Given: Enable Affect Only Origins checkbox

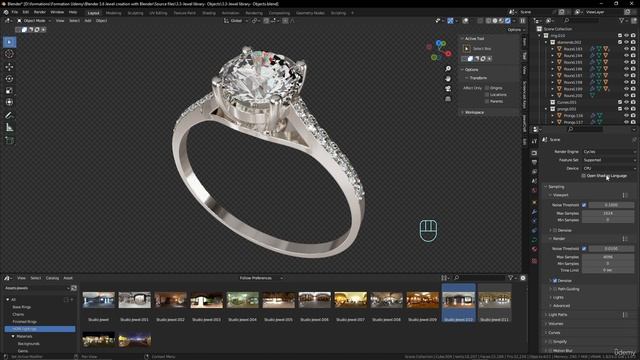Looking at the screenshot, I should [487, 88].
